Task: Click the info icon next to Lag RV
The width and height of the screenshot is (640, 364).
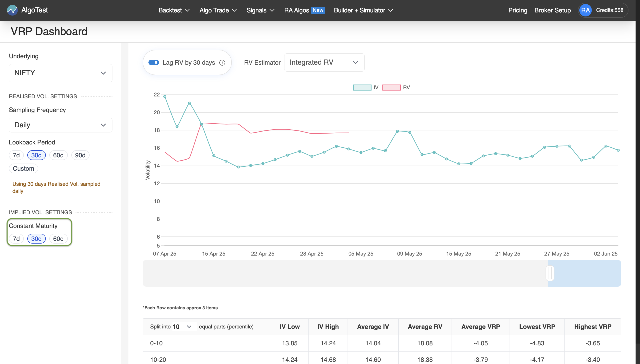Action: click(x=222, y=62)
